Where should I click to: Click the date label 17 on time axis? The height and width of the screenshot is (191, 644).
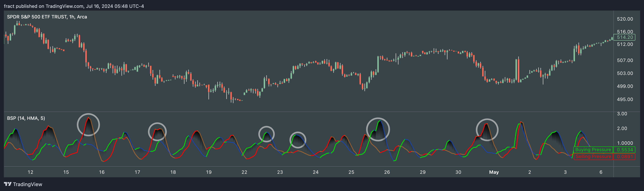coord(137,172)
